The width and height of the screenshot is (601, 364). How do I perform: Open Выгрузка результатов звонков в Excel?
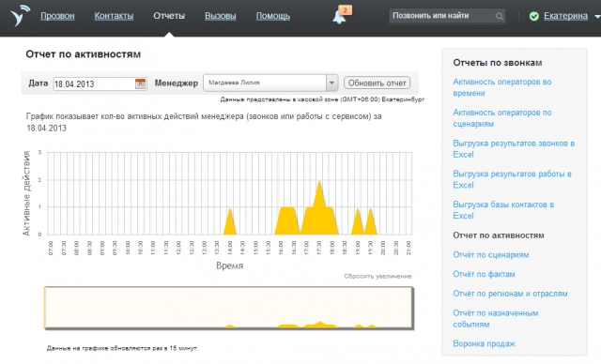click(514, 149)
